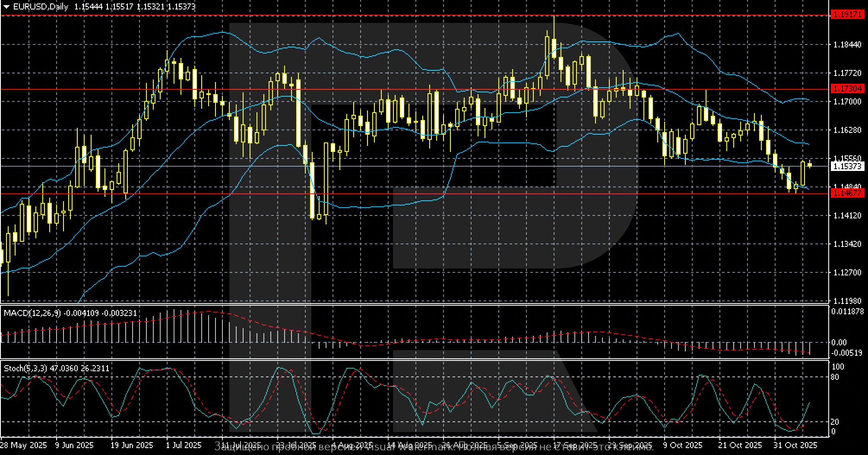Image resolution: width=868 pixels, height=455 pixels.
Task: Open the dropdown arrow beside EURUSD,Daily
Action: [6, 7]
